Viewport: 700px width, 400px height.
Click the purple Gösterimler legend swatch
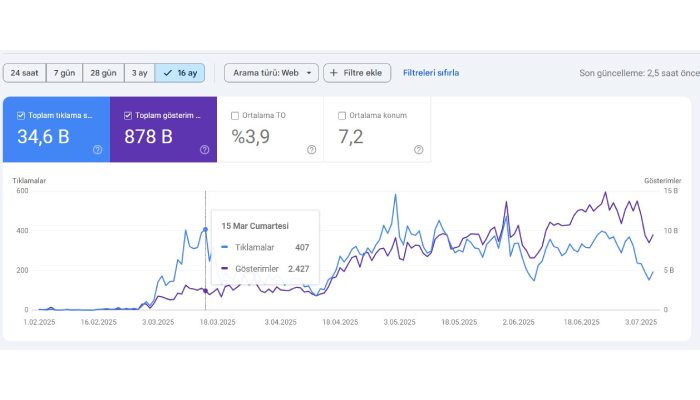coord(225,269)
